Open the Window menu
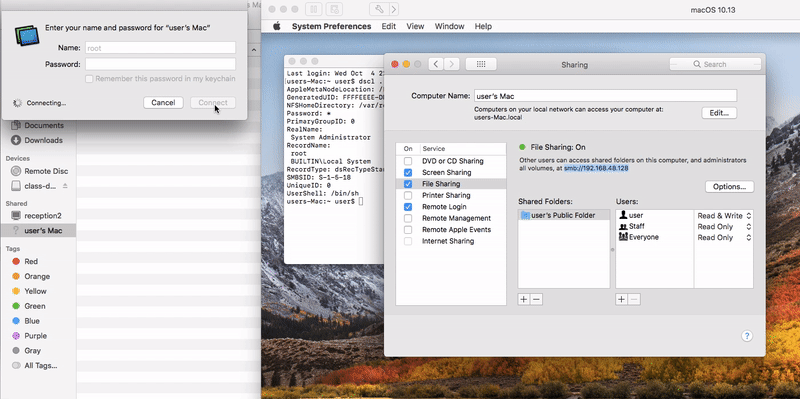 [449, 26]
